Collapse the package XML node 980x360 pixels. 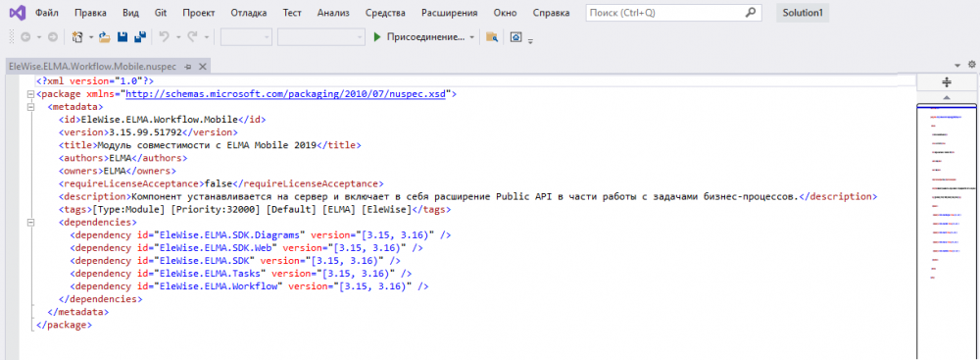[29, 94]
